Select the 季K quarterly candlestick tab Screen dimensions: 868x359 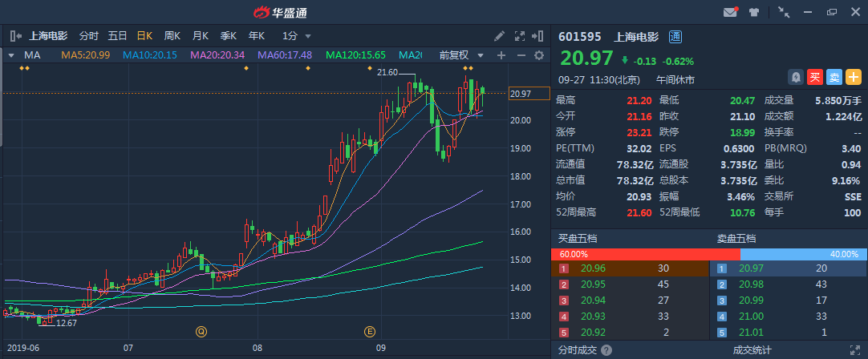[x=229, y=36]
